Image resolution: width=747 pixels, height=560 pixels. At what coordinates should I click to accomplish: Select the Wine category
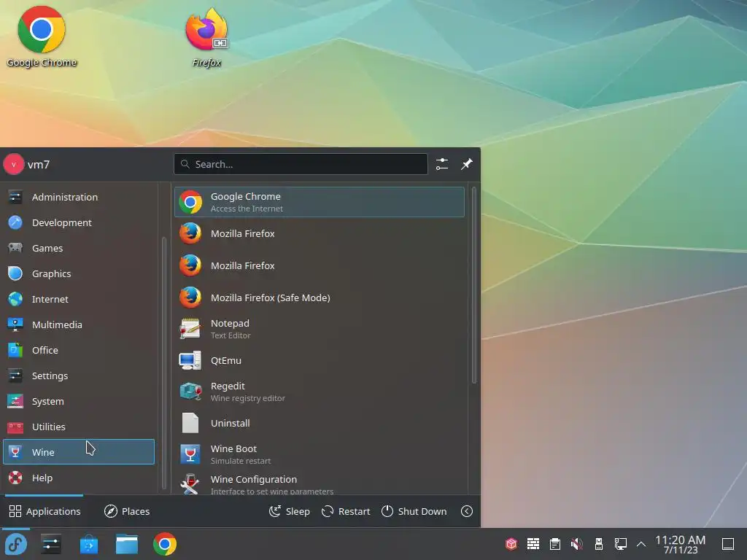coord(79,452)
